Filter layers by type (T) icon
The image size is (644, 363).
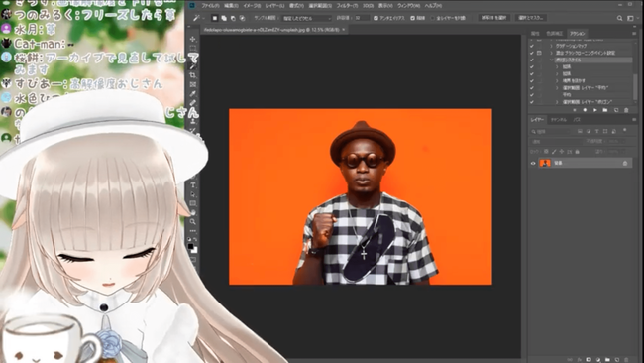[x=596, y=131]
